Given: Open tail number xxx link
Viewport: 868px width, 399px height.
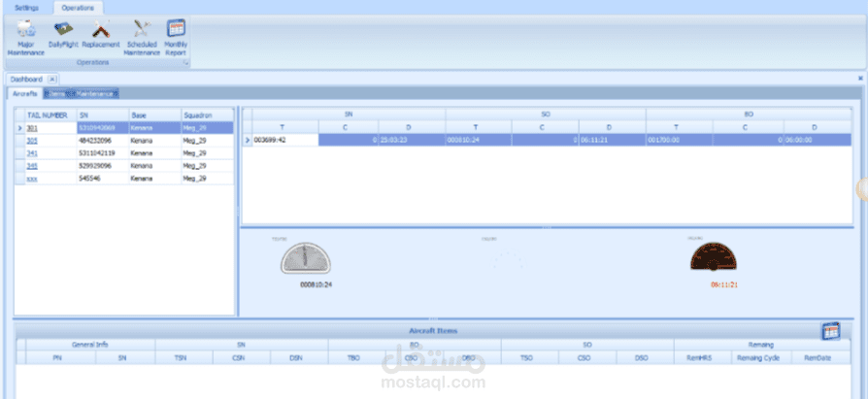Looking at the screenshot, I should click(x=31, y=179).
